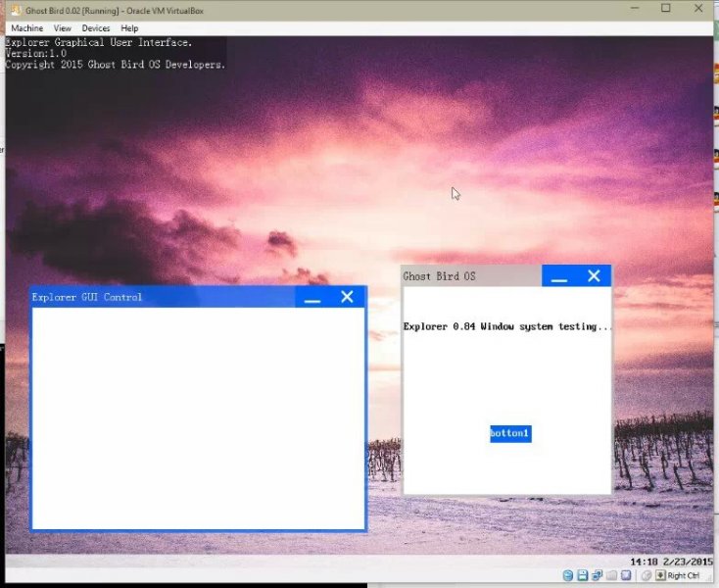This screenshot has width=719, height=588.
Task: Open the Machine menu
Action: tap(27, 28)
